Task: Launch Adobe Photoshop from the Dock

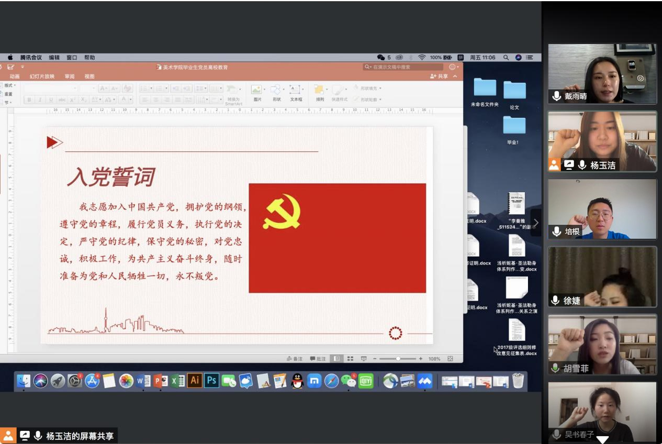Action: [x=212, y=381]
